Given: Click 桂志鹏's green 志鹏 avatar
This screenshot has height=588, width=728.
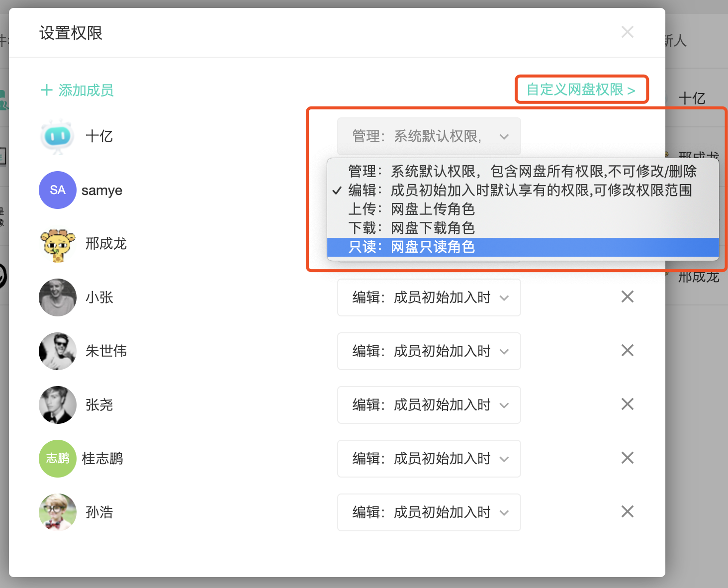Looking at the screenshot, I should (x=58, y=459).
